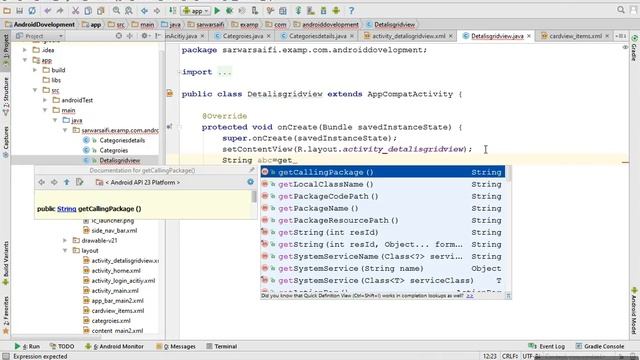Viewport: 640px width, 360px height.
Task: Open the app run configuration dropdown
Action: (196, 11)
